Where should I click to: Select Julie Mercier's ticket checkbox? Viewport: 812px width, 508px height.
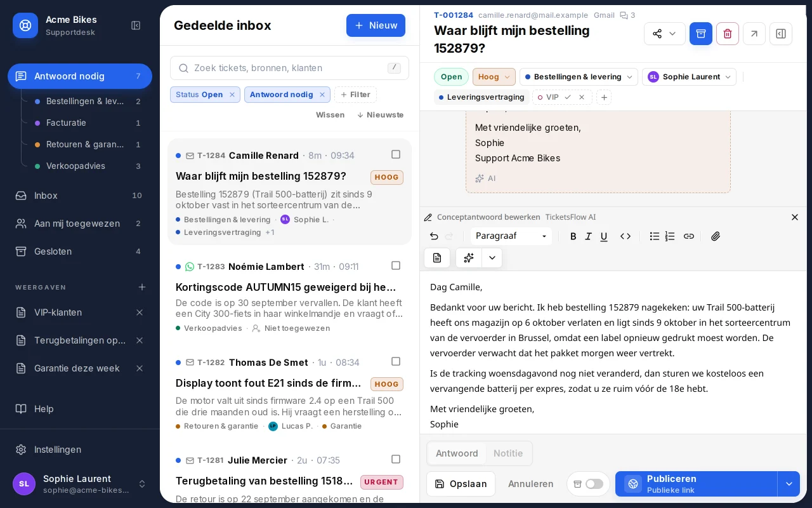click(x=396, y=459)
